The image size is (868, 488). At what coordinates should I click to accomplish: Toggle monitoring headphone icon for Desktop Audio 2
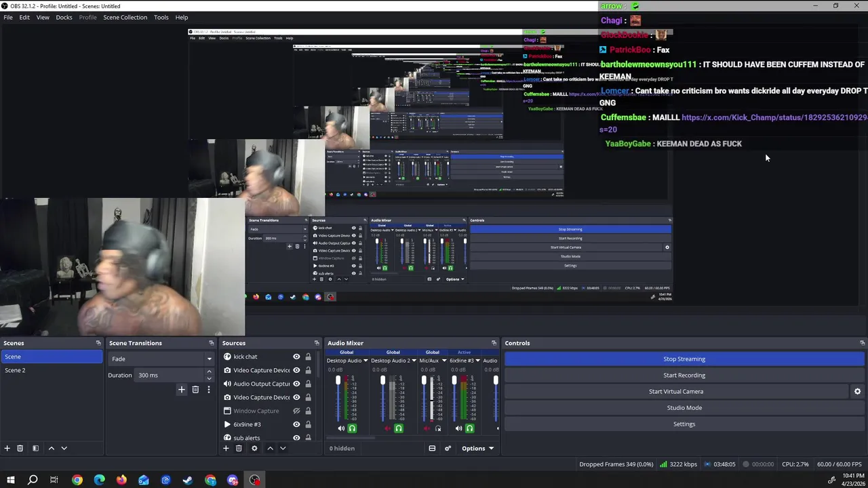coord(399,428)
